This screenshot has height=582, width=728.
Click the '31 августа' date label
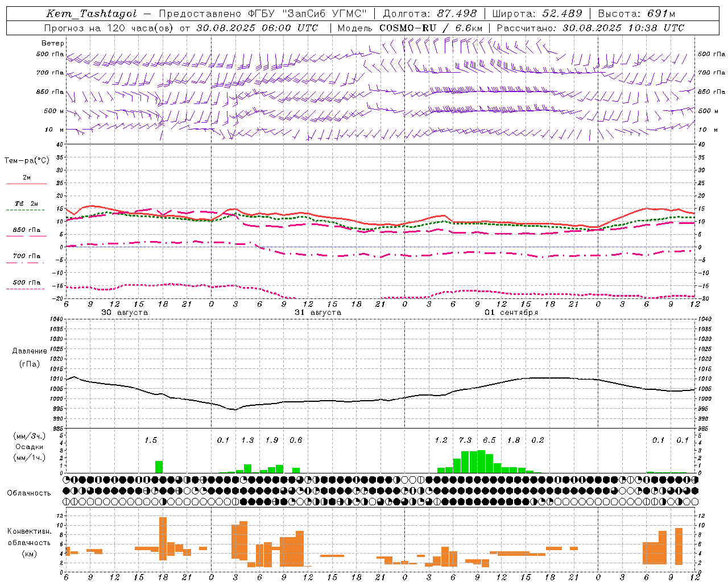coord(318,313)
